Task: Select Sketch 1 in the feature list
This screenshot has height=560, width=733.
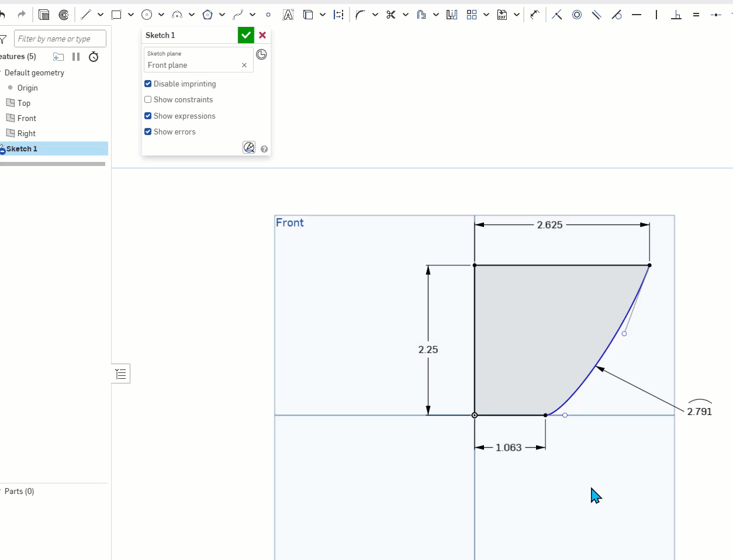Action: [22, 148]
